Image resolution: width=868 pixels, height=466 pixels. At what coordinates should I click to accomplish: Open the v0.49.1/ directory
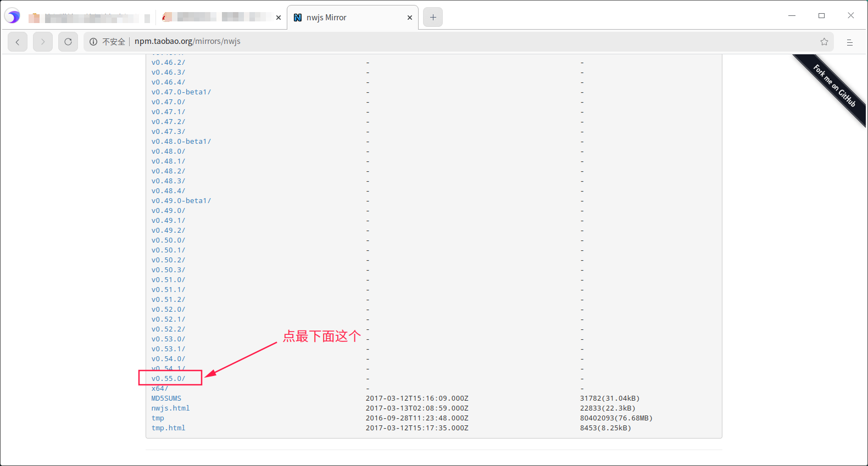[x=168, y=221]
